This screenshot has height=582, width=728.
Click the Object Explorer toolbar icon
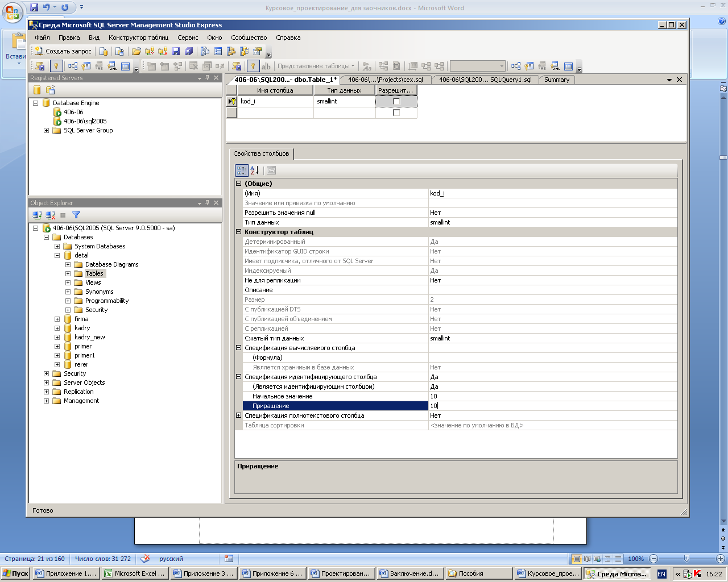(x=231, y=51)
